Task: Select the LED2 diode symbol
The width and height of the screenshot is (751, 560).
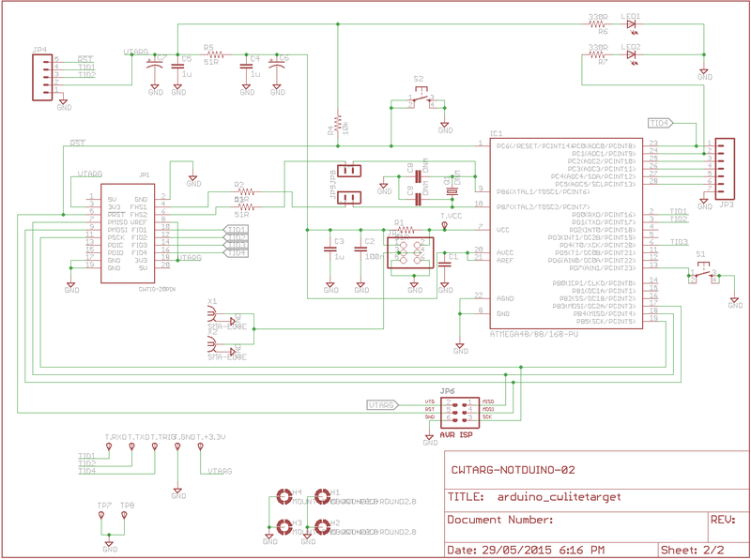Action: click(x=631, y=54)
